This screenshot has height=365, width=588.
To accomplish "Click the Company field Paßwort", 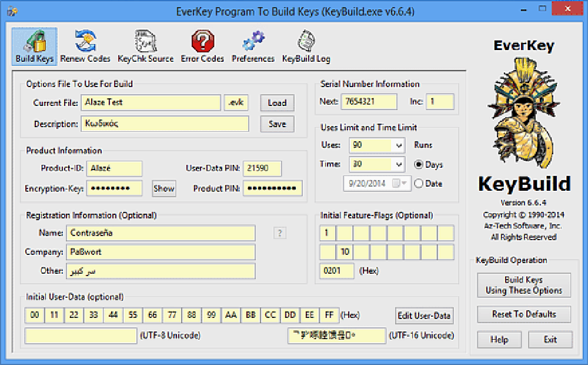I will [x=161, y=252].
